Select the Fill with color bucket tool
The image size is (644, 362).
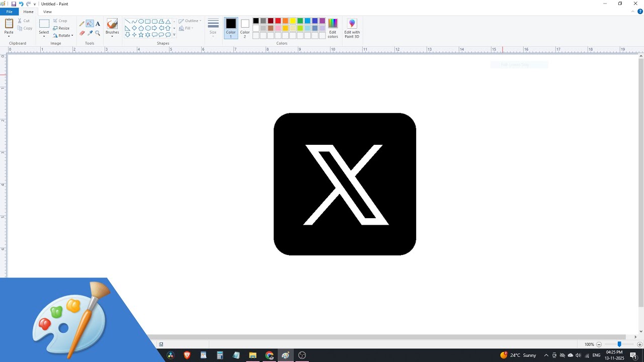(x=90, y=24)
